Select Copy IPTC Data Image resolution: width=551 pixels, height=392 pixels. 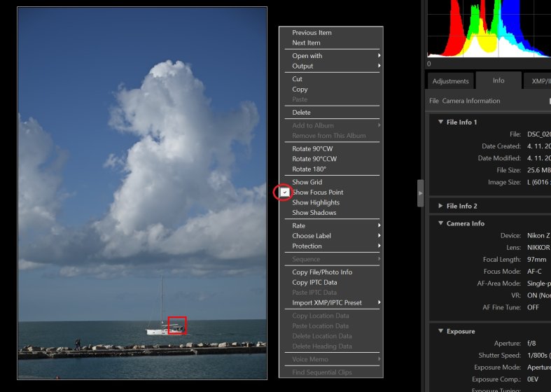click(x=331, y=282)
